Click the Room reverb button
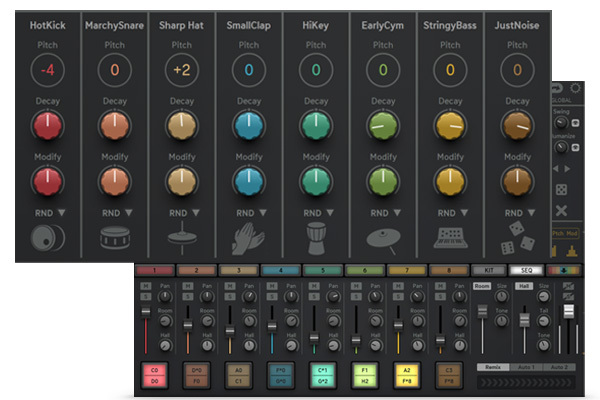600x400 pixels. point(482,286)
